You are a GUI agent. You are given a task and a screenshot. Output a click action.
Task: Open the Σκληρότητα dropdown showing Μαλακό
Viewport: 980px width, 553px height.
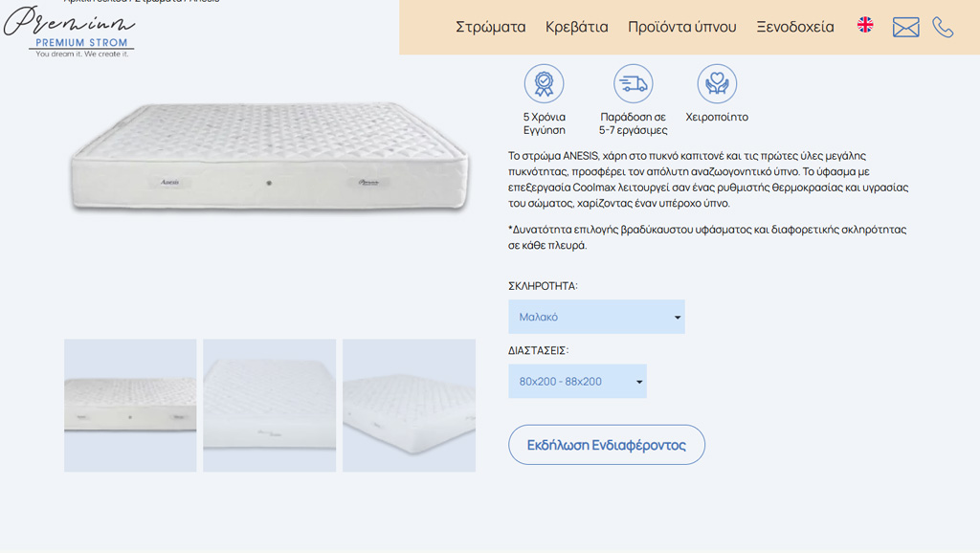(x=596, y=317)
